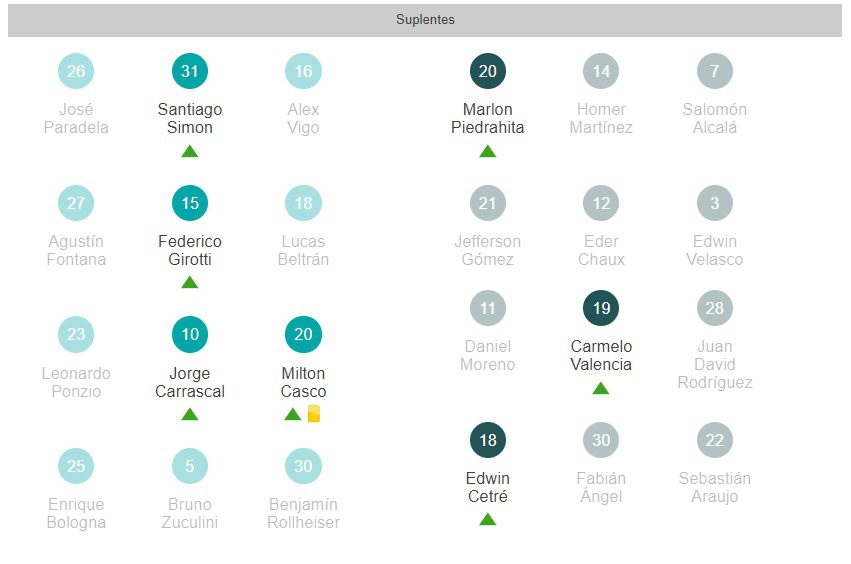The width and height of the screenshot is (851, 564).
Task: Click the yellow card icon under Milton Casco
Action: coord(314,414)
